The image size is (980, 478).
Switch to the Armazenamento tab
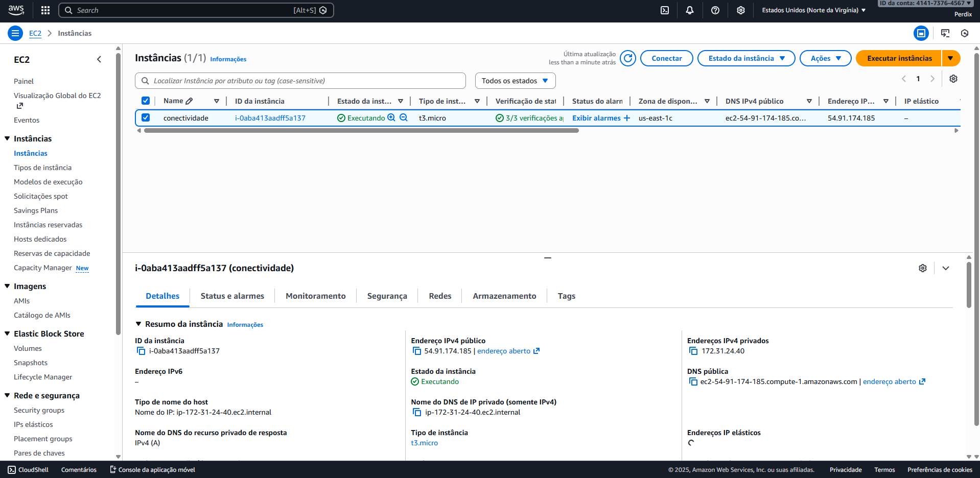pos(505,296)
